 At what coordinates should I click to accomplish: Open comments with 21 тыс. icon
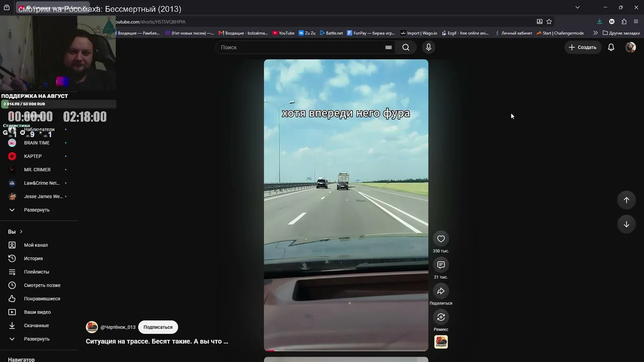[441, 265]
